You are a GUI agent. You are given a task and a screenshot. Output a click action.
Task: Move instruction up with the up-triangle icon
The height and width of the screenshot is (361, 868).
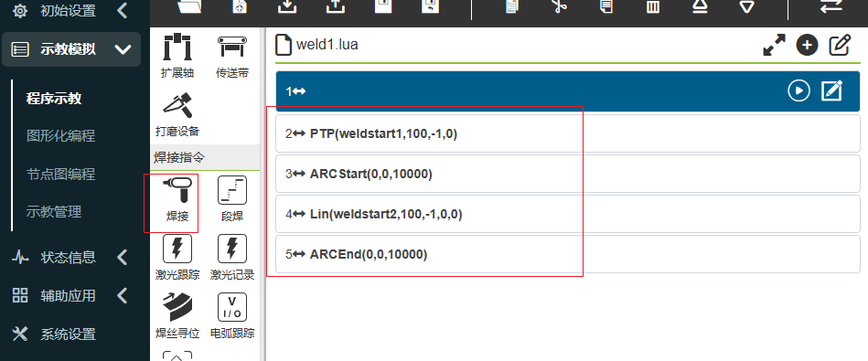click(701, 5)
